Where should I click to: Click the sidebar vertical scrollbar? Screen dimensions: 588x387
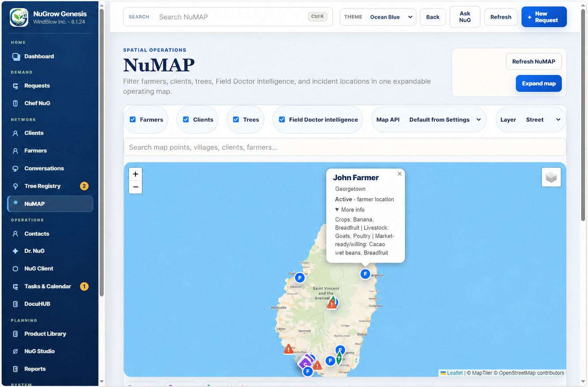[x=102, y=152]
